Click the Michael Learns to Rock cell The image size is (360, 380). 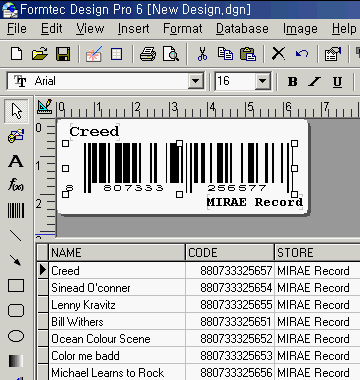117,372
